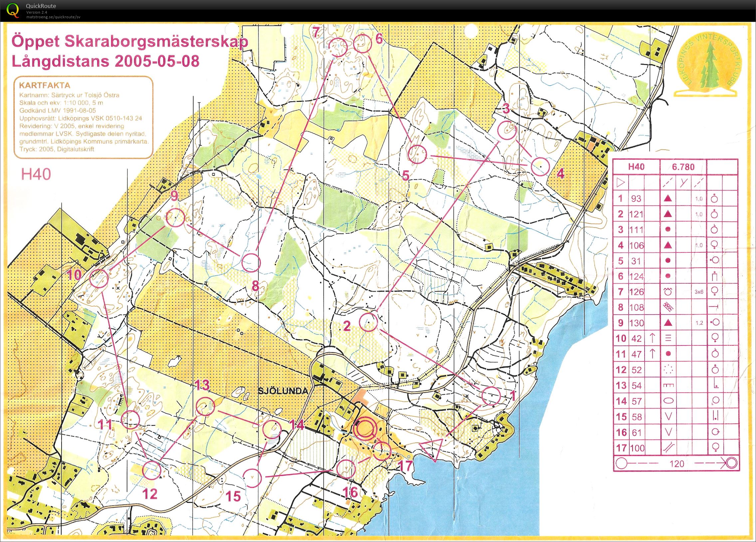Click the SJÖLUNDA place name label
Screen dimensions: 756x542
point(283,391)
